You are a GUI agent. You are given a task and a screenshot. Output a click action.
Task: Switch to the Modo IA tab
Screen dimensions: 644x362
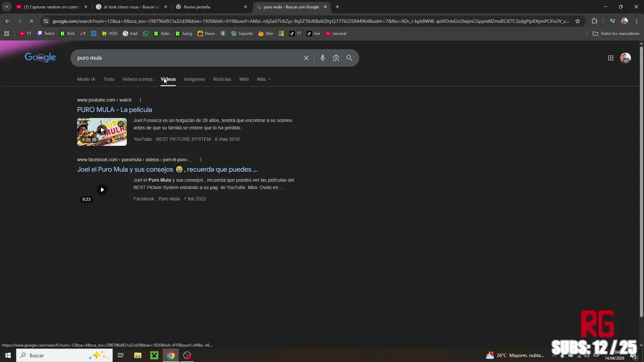coord(86,79)
